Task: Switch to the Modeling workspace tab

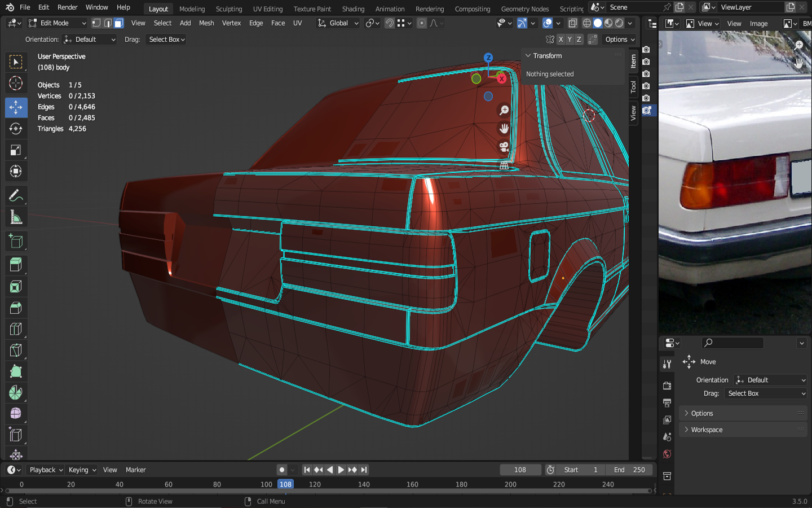Action: 192,9
